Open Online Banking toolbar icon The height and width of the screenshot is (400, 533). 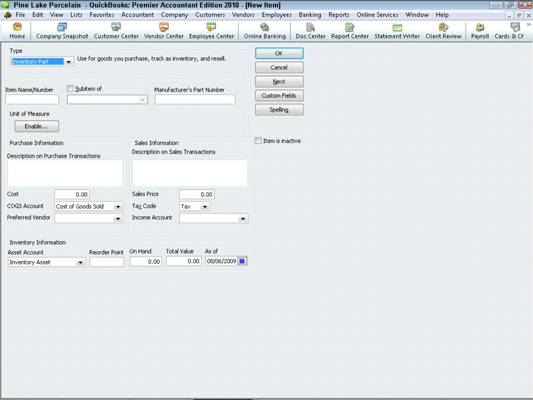click(x=264, y=31)
